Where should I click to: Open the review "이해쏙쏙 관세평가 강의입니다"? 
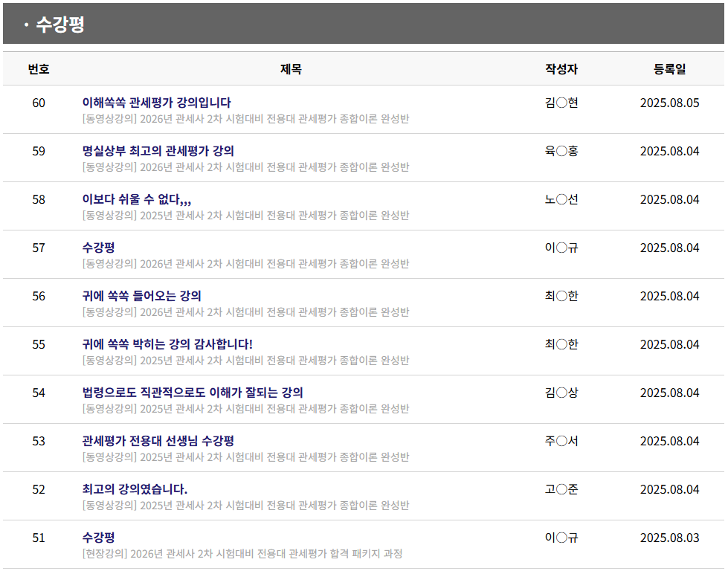click(156, 103)
